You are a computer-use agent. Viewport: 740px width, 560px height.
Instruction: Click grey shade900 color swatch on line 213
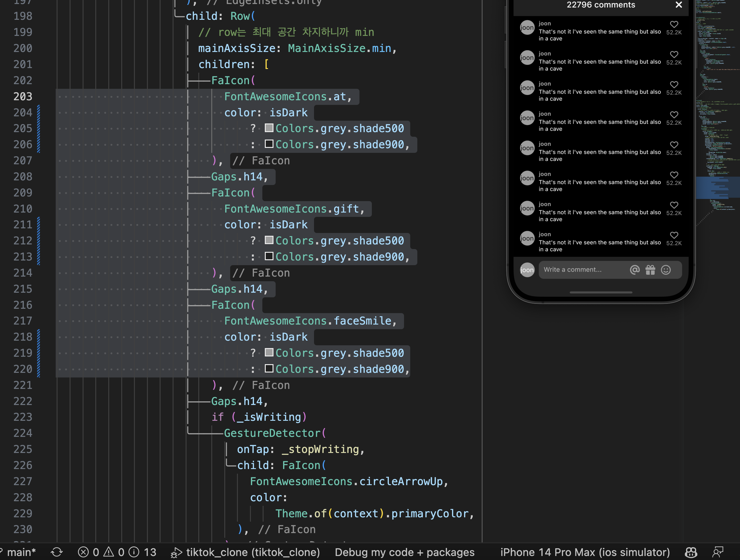(269, 256)
